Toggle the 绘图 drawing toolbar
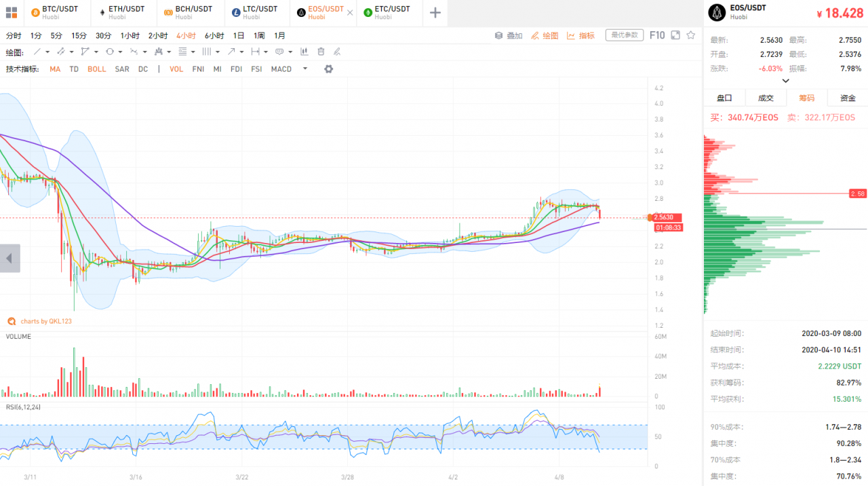868x486 pixels. point(545,35)
